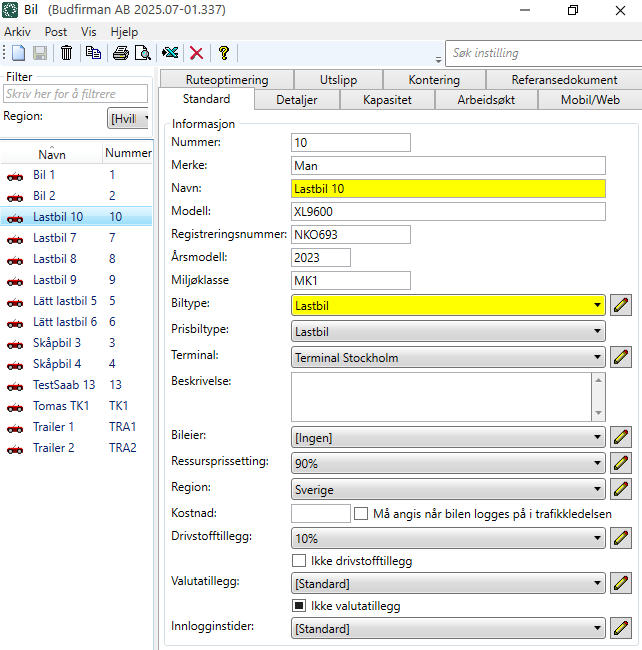Check 'Må angis når bilen logges på' box
This screenshot has height=650, width=642.
362,514
